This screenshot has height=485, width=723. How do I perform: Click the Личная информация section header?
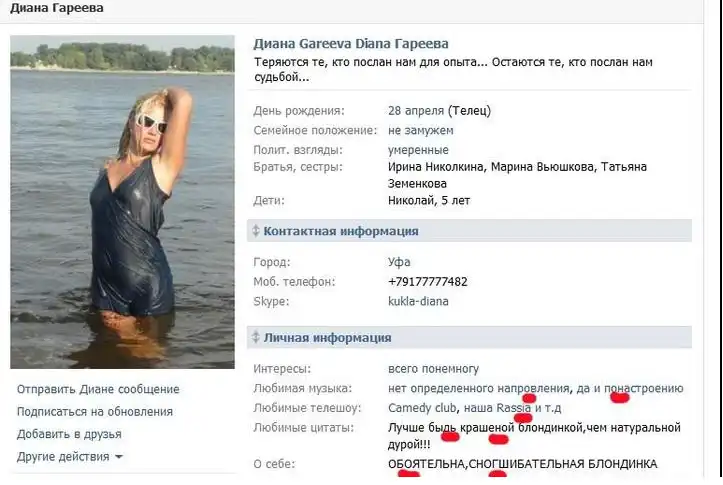(x=469, y=337)
